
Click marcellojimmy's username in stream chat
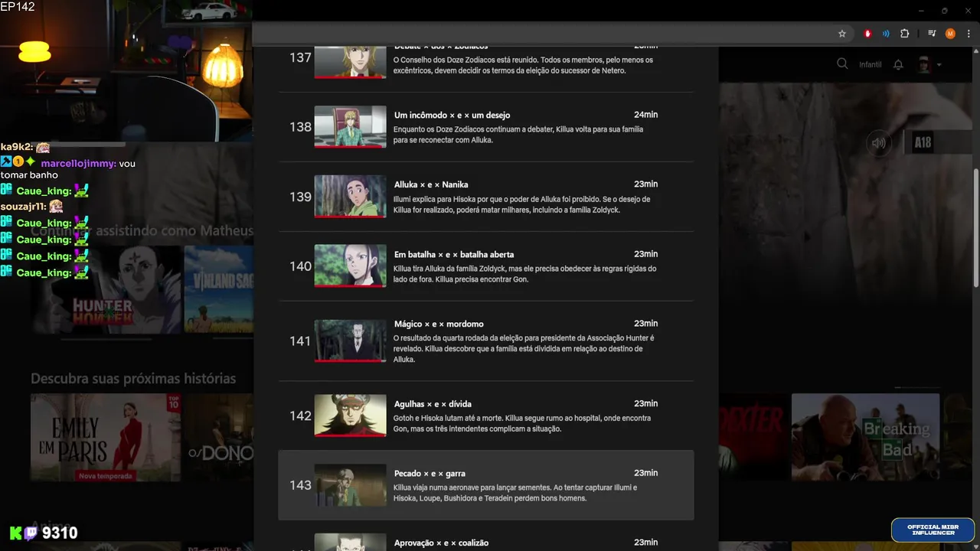78,164
